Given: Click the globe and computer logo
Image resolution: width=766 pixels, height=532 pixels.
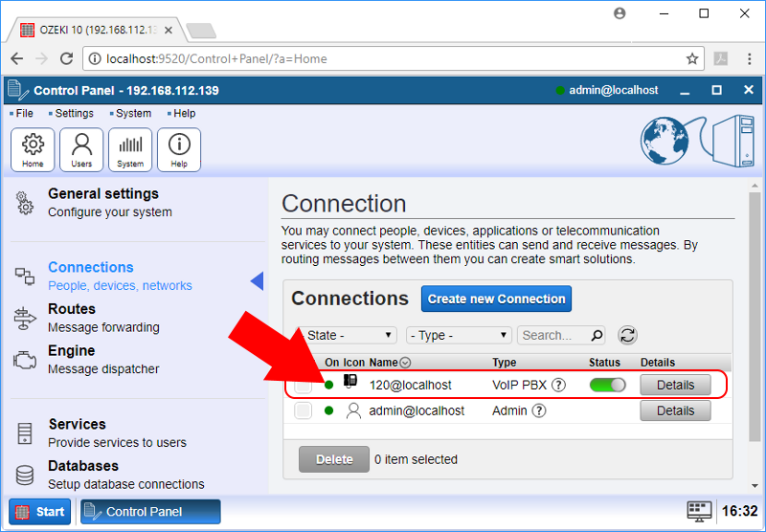Looking at the screenshot, I should 698,141.
